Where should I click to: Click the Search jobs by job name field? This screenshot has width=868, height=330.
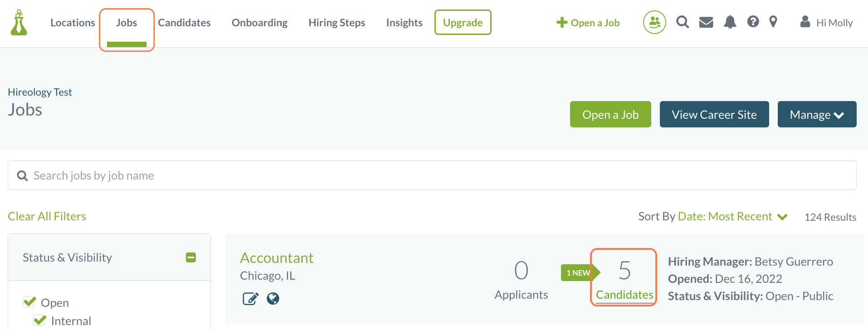[432, 175]
